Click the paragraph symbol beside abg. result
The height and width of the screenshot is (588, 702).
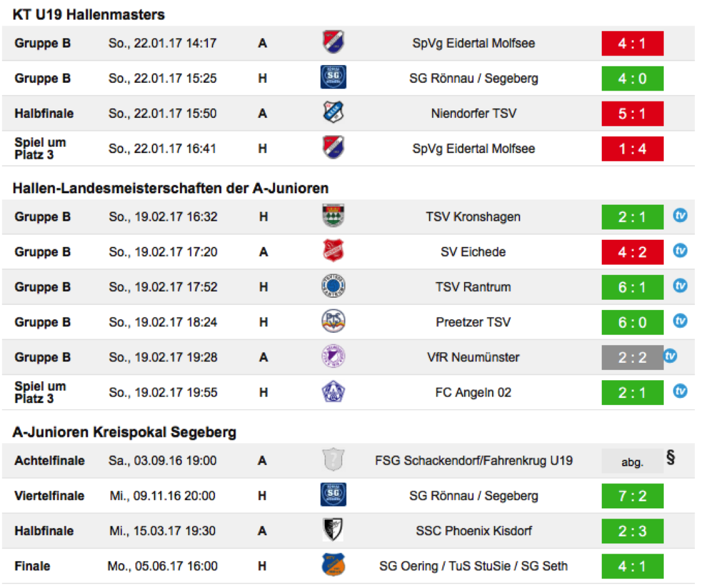click(670, 457)
